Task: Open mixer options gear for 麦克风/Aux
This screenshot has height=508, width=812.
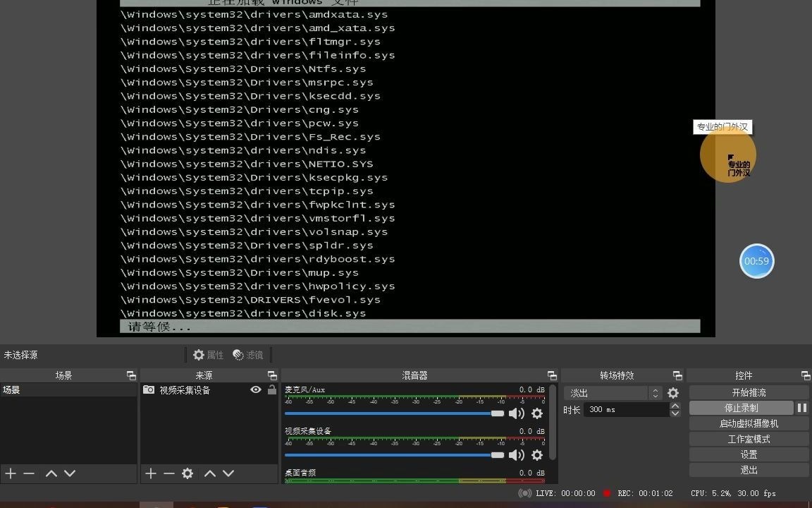Action: pos(537,413)
